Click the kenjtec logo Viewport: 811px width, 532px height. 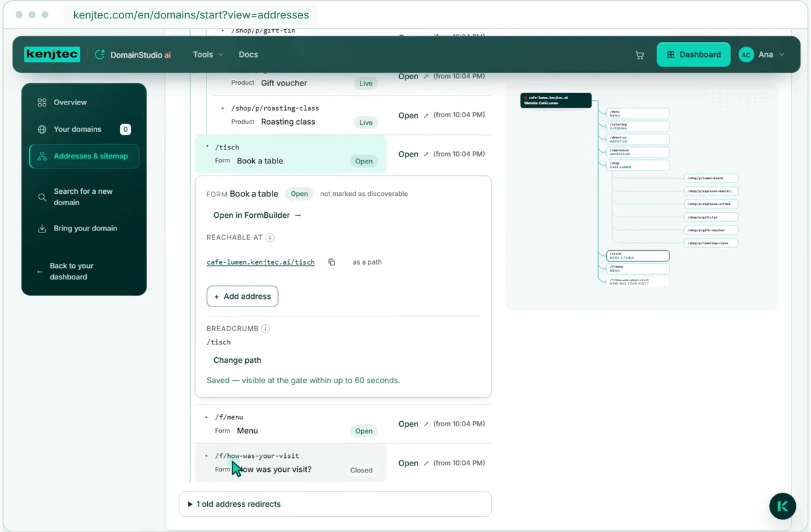click(52, 54)
